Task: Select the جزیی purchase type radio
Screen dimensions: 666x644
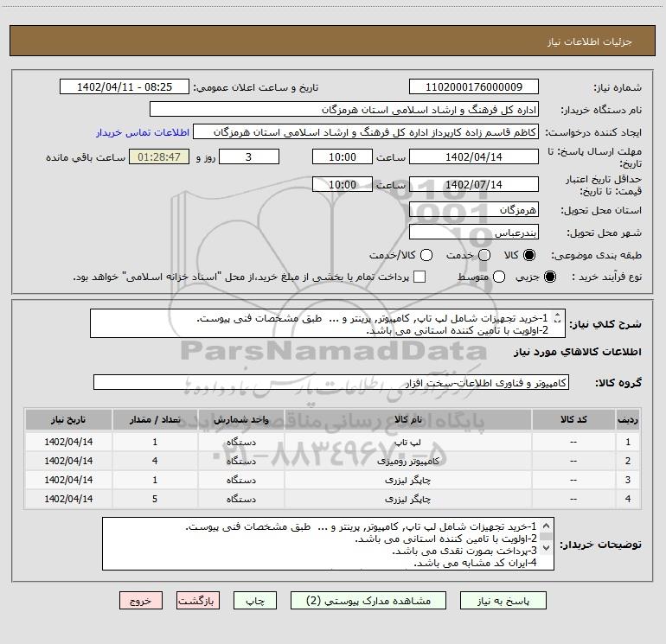Action: click(550, 277)
